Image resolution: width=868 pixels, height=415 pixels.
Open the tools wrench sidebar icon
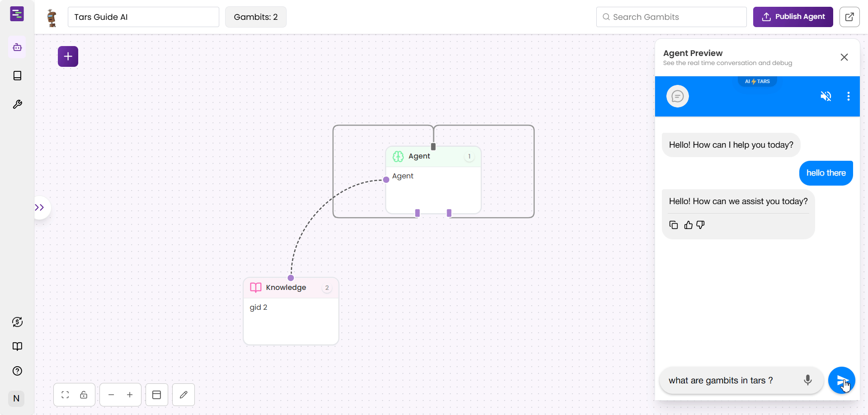[17, 104]
